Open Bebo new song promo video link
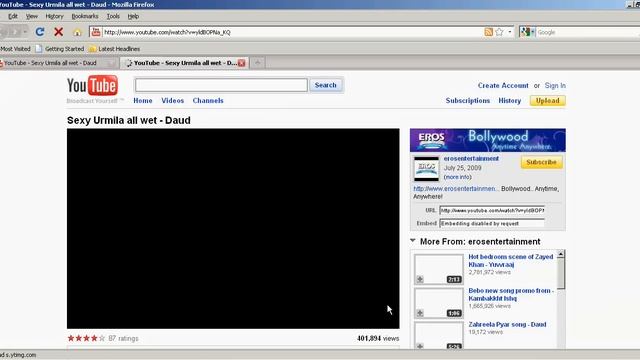The image size is (640, 360). (511, 294)
